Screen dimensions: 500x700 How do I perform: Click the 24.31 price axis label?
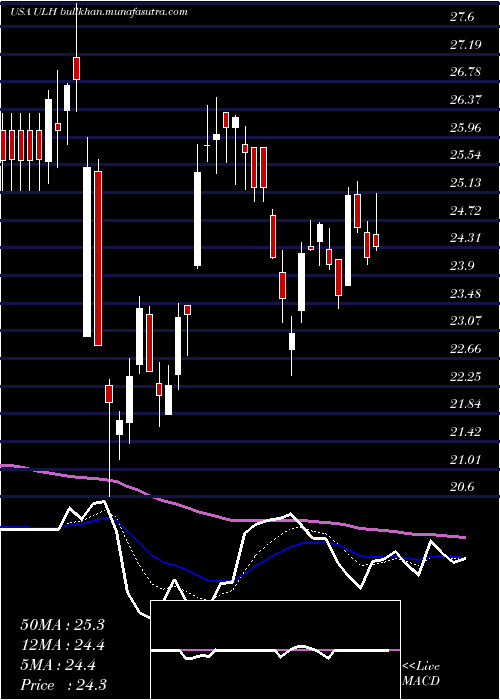point(466,238)
